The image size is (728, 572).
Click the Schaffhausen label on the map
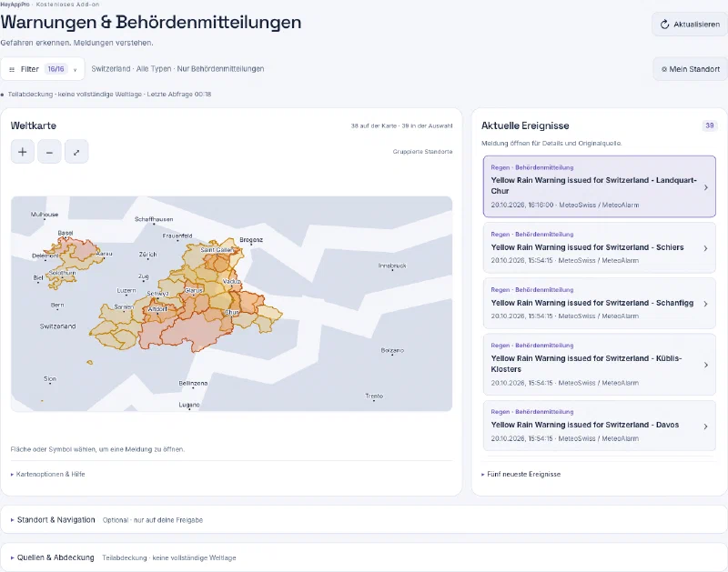pyautogui.click(x=154, y=219)
